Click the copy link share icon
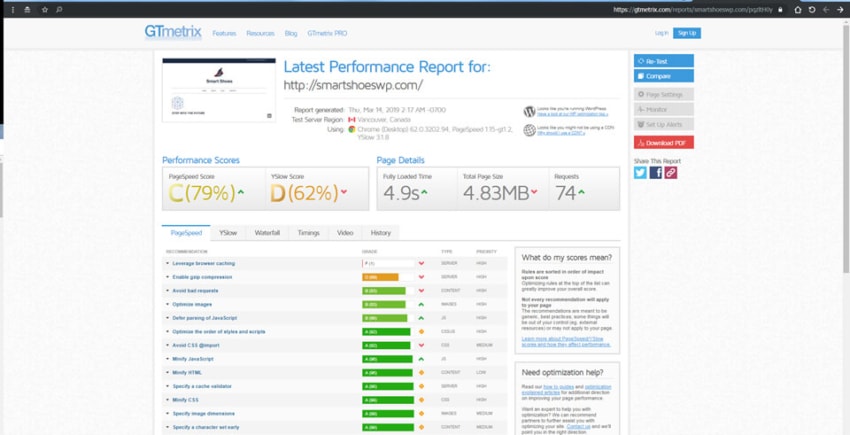Viewport: 850px width, 435px height. [x=671, y=172]
